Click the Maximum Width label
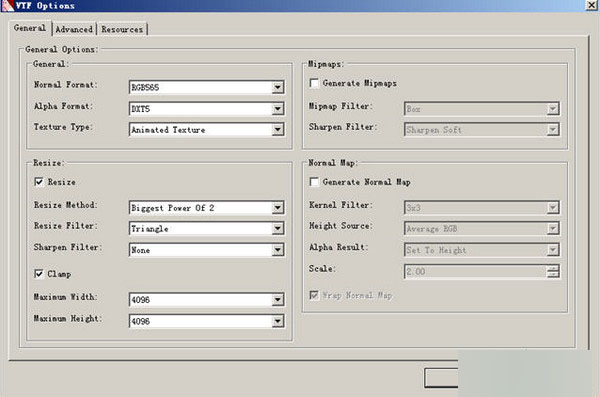The width and height of the screenshot is (600, 397). coord(65,297)
